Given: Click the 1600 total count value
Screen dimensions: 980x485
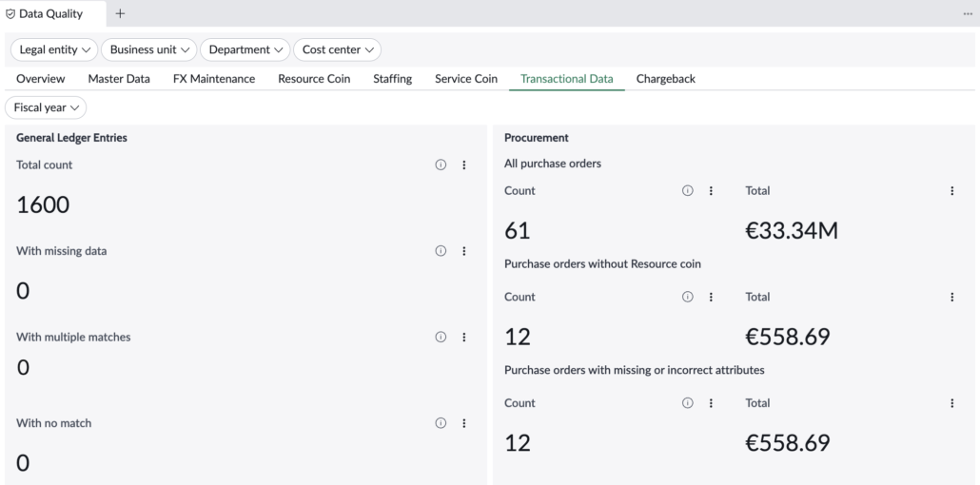Looking at the screenshot, I should [43, 204].
